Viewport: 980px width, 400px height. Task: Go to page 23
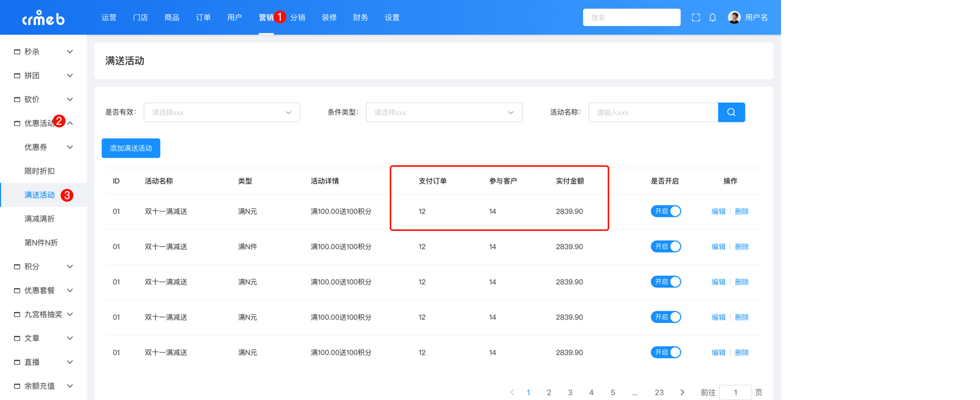pos(659,392)
